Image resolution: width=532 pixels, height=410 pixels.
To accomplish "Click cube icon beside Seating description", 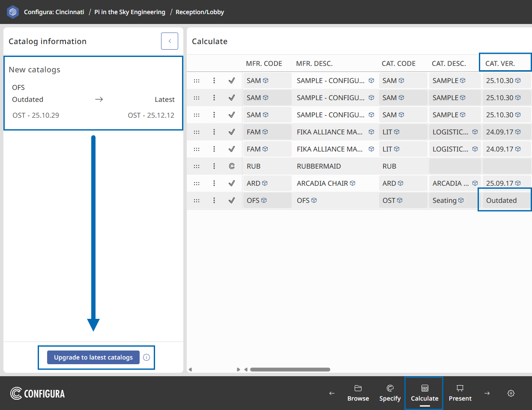I will (461, 200).
